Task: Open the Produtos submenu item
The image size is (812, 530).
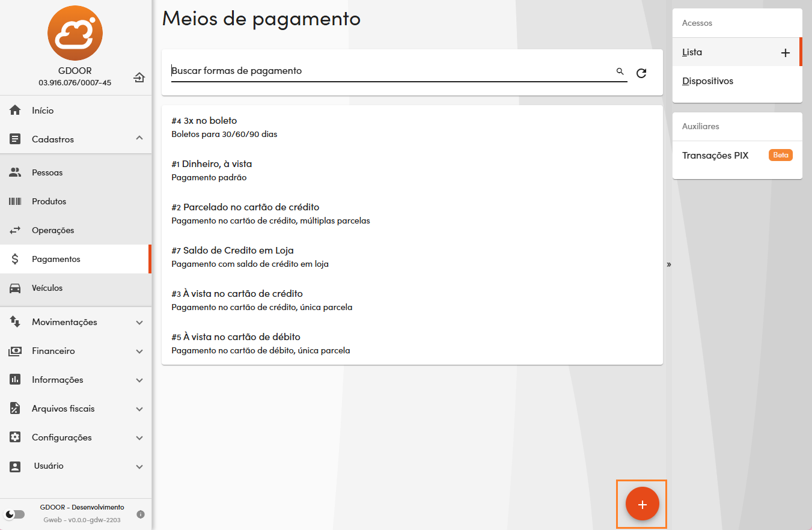Action: pos(75,201)
